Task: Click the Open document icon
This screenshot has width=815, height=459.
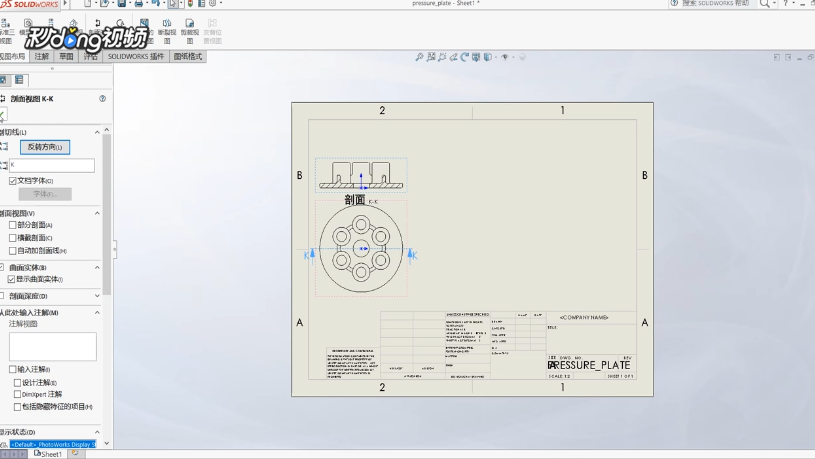Action: [104, 3]
